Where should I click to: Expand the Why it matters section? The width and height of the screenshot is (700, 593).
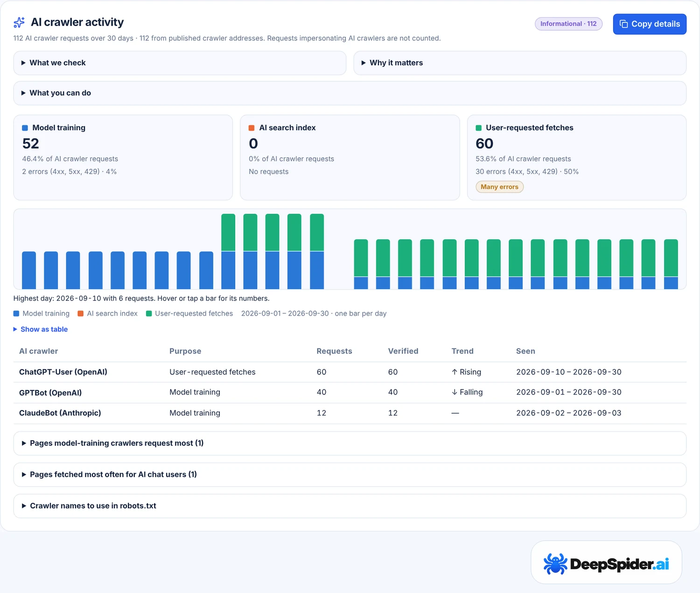tap(520, 63)
